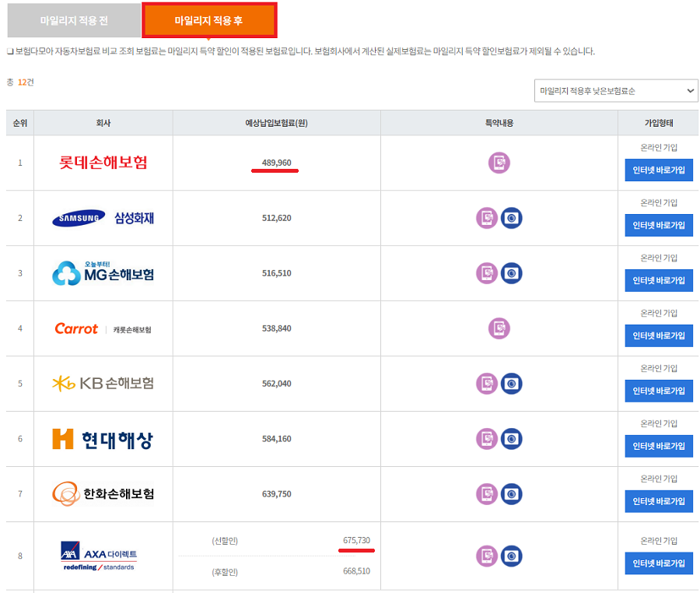Click the blue blackbox camera icon in 현대해상 row
700x593 pixels.
tap(512, 439)
